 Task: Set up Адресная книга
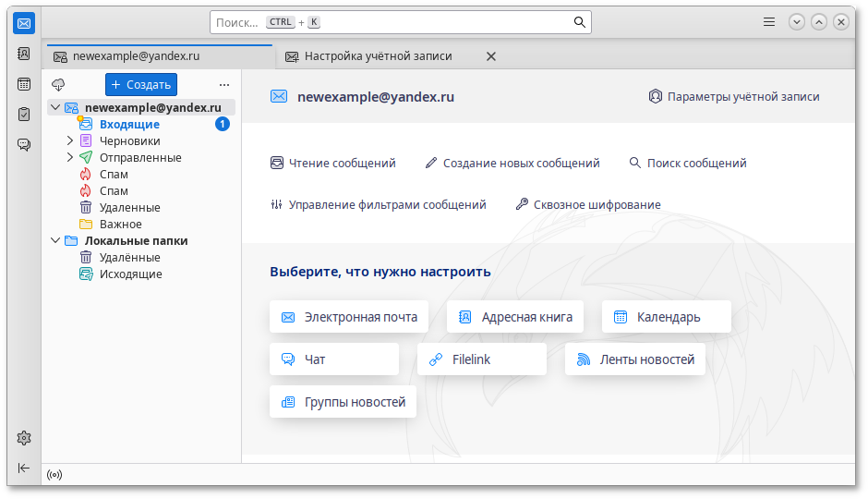point(515,317)
